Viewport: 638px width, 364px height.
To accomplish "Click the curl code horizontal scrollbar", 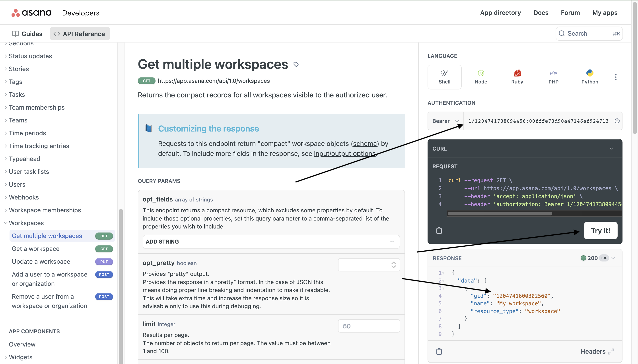I will (x=500, y=213).
